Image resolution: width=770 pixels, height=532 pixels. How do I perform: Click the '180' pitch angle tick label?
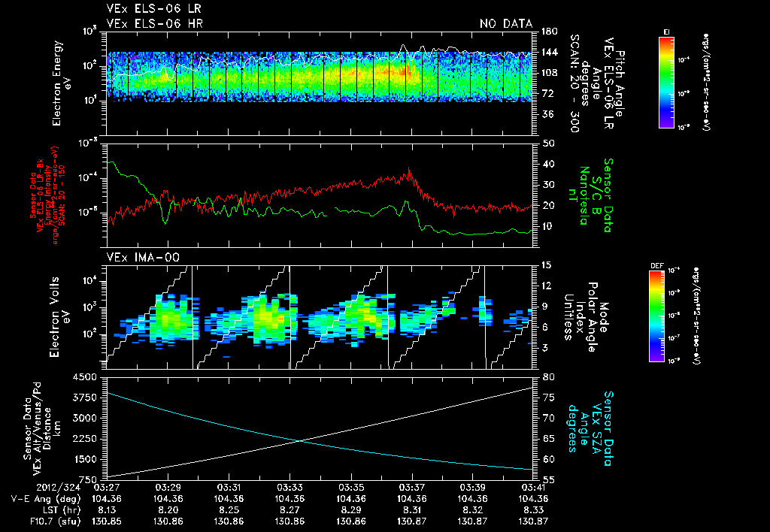pyautogui.click(x=550, y=32)
